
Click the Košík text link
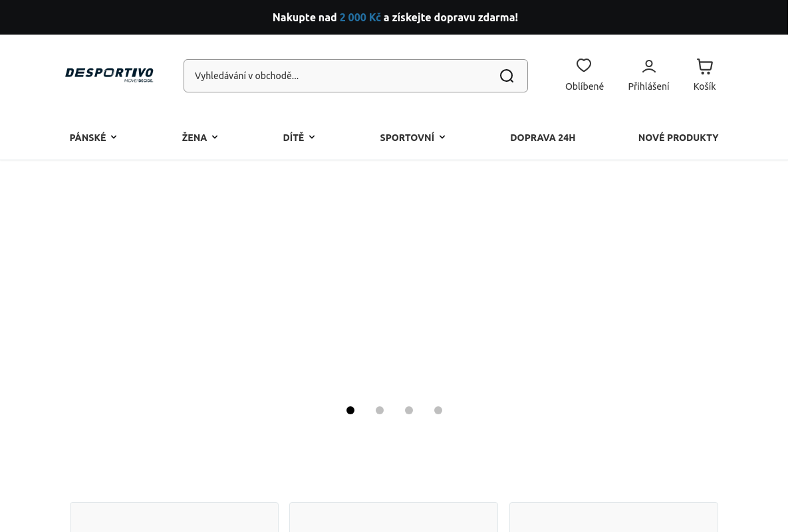(705, 86)
